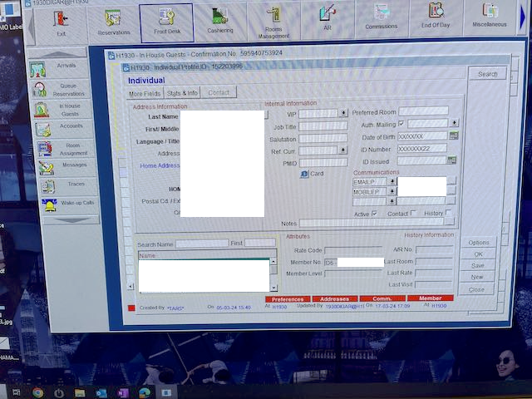
Task: Open the Cashiering module
Action: click(219, 21)
